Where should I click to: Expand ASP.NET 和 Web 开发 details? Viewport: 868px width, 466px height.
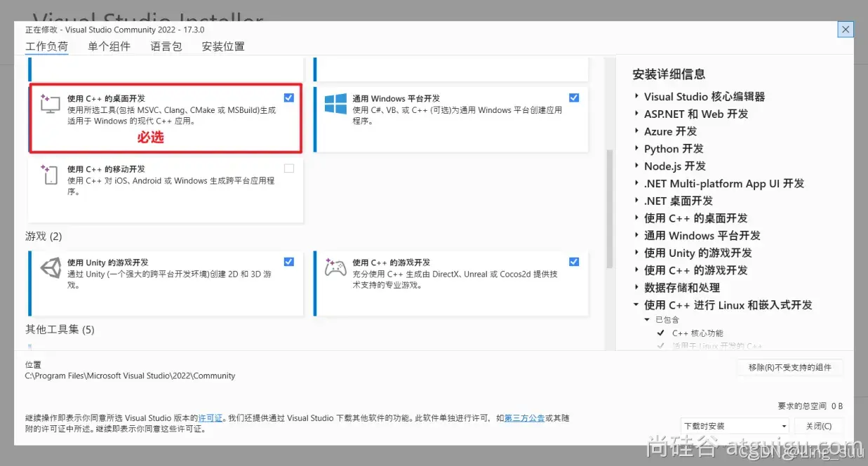pos(636,114)
